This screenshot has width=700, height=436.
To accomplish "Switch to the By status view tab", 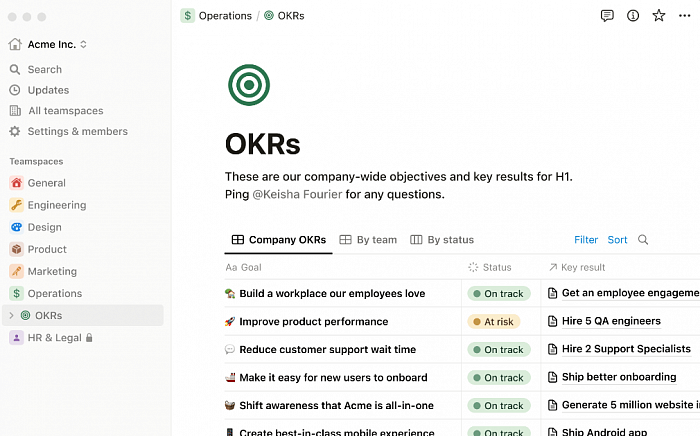I will click(442, 240).
